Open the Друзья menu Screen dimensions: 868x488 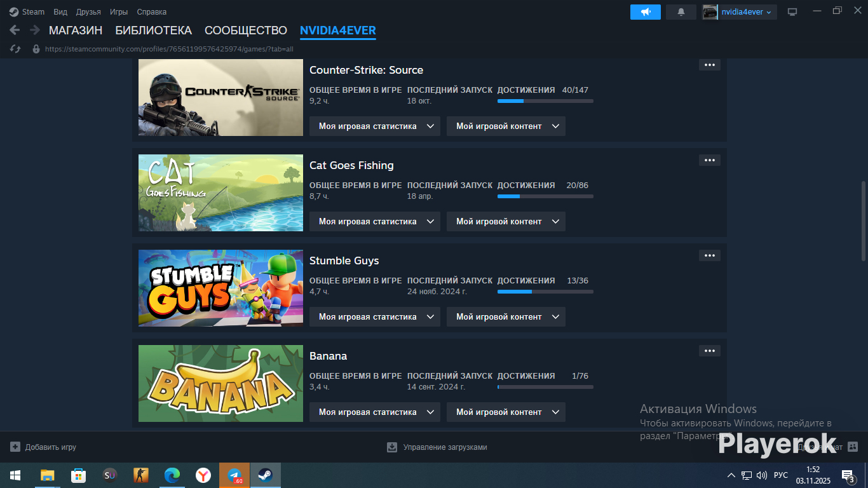(88, 12)
